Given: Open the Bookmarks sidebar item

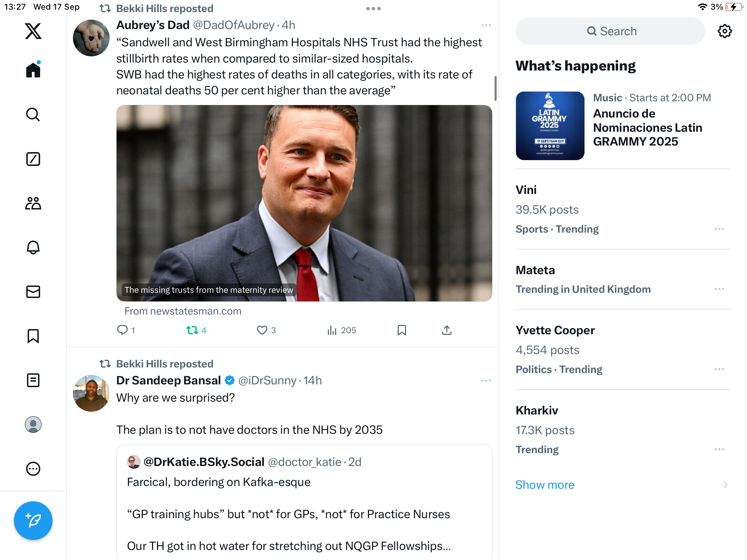Looking at the screenshot, I should pyautogui.click(x=33, y=336).
